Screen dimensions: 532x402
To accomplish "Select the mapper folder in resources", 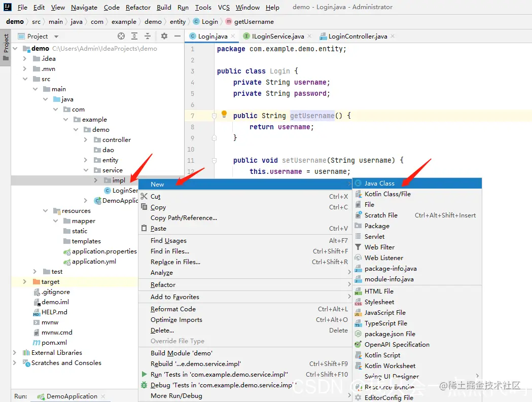I will click(x=84, y=221).
